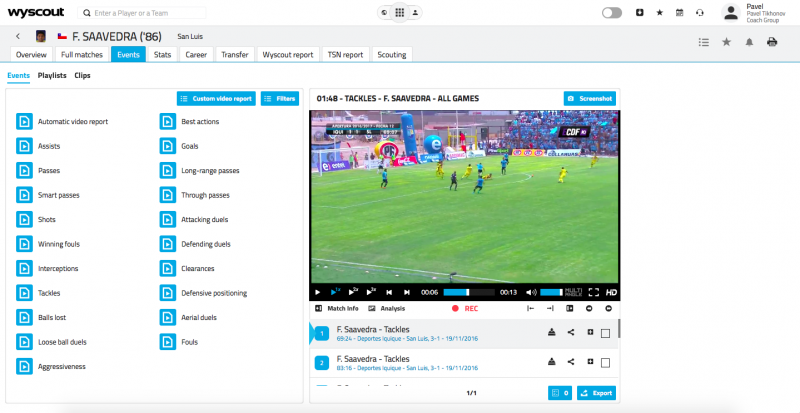Download the 69:24 tackle clip
Screen dimensions: 800x413
coord(551,333)
